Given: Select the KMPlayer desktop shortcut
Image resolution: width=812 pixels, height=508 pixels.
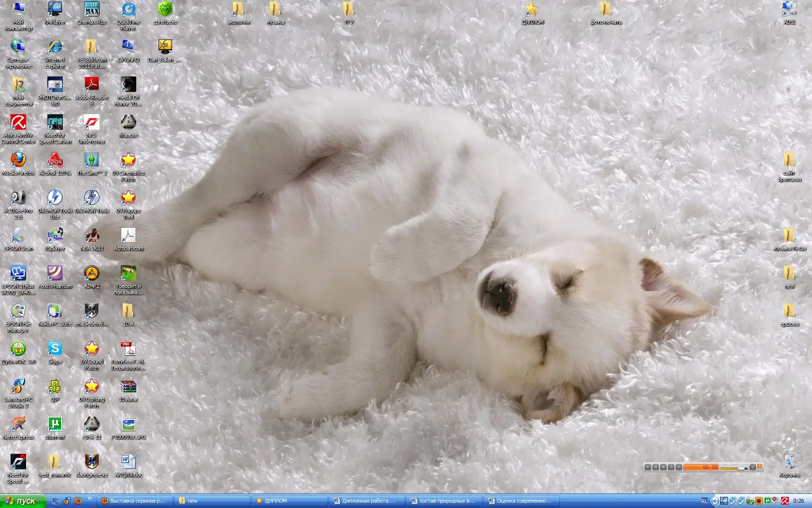Looking at the screenshot, I should click(x=55, y=9).
